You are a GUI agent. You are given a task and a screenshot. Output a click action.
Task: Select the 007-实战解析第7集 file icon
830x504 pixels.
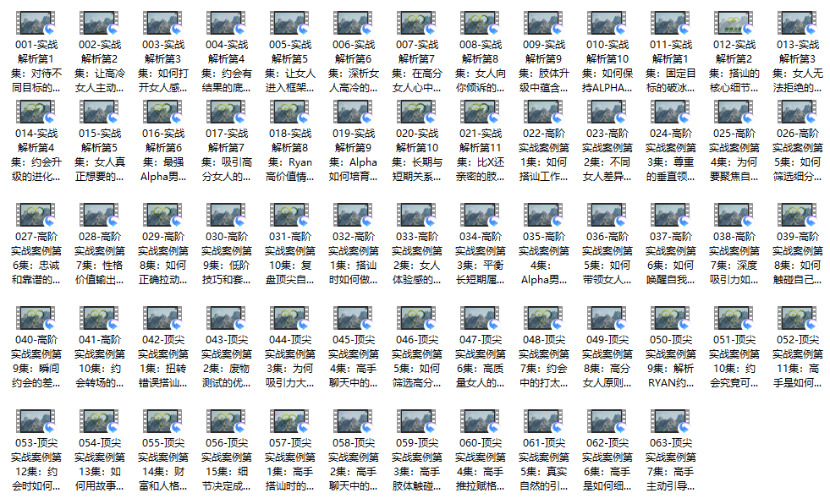click(x=417, y=24)
